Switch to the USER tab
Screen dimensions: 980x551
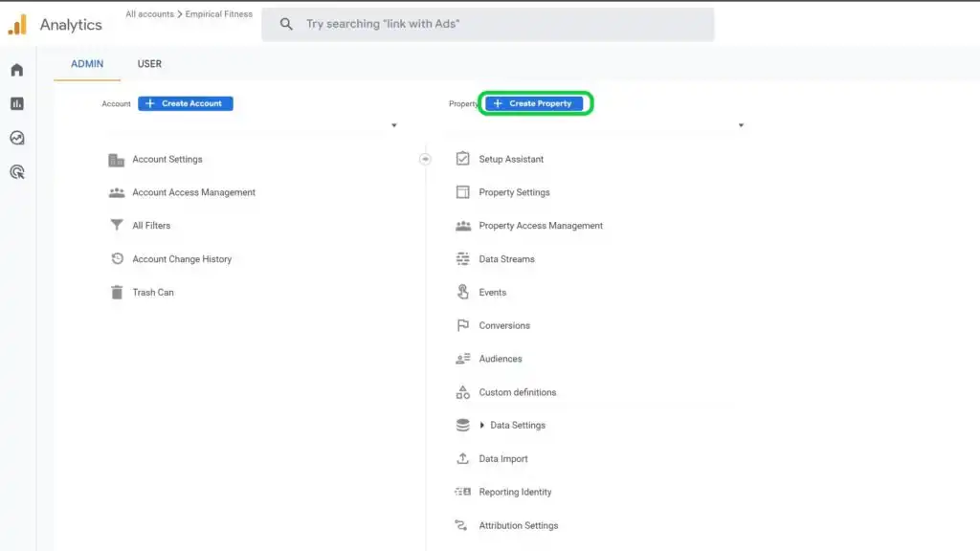pos(149,64)
